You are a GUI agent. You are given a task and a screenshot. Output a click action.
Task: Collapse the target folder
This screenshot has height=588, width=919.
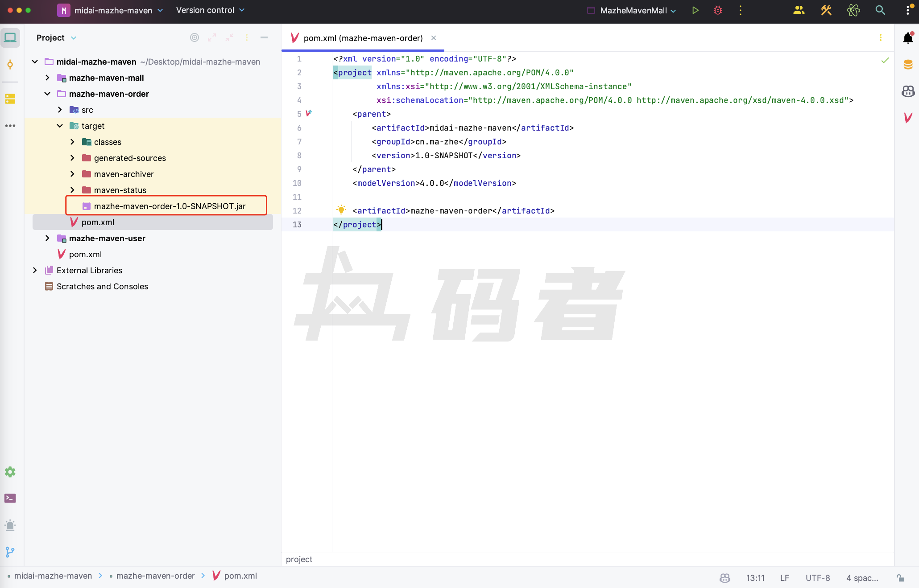(60, 126)
